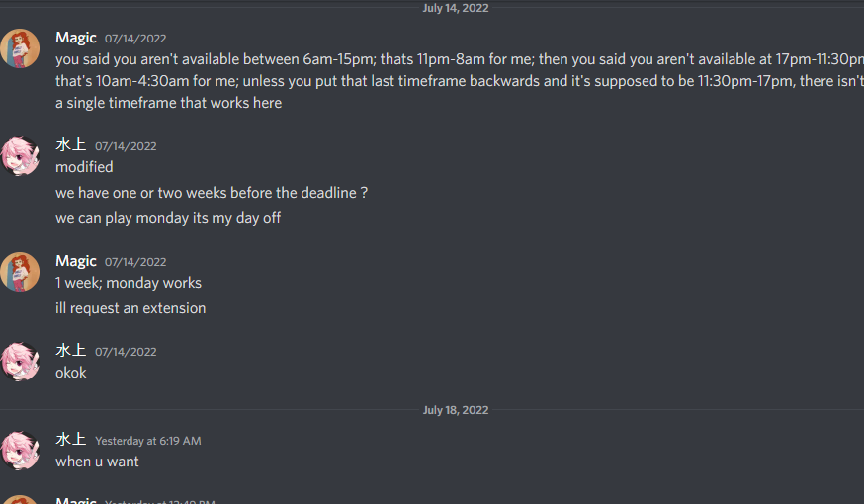The width and height of the screenshot is (864, 504).
Task: Open 水上's avatar next to "modified" message
Action: [20, 156]
